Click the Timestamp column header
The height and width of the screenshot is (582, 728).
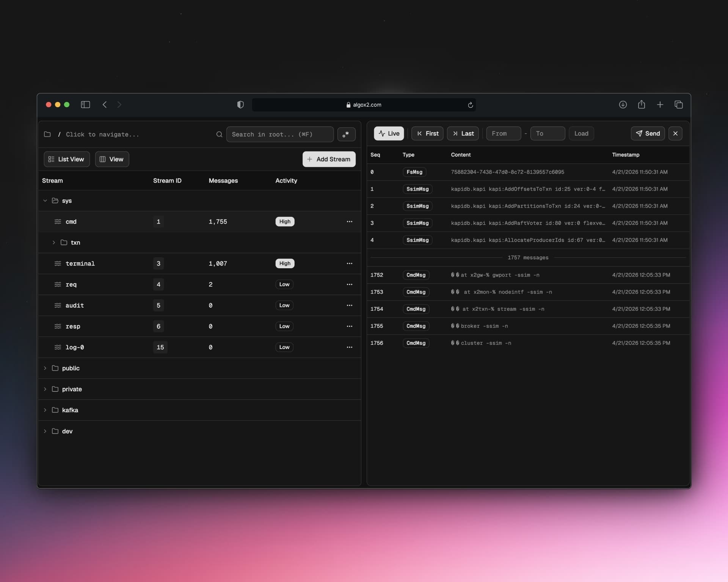click(x=626, y=155)
